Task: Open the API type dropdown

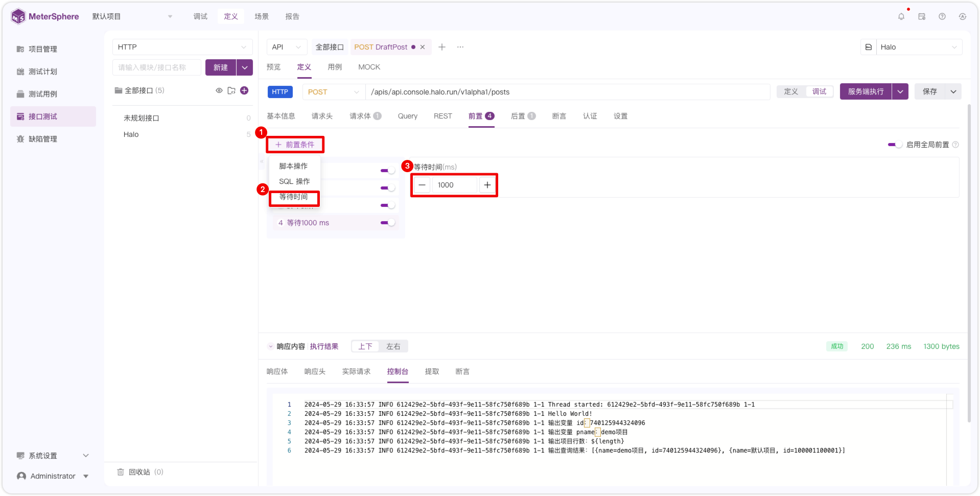Action: tap(287, 47)
